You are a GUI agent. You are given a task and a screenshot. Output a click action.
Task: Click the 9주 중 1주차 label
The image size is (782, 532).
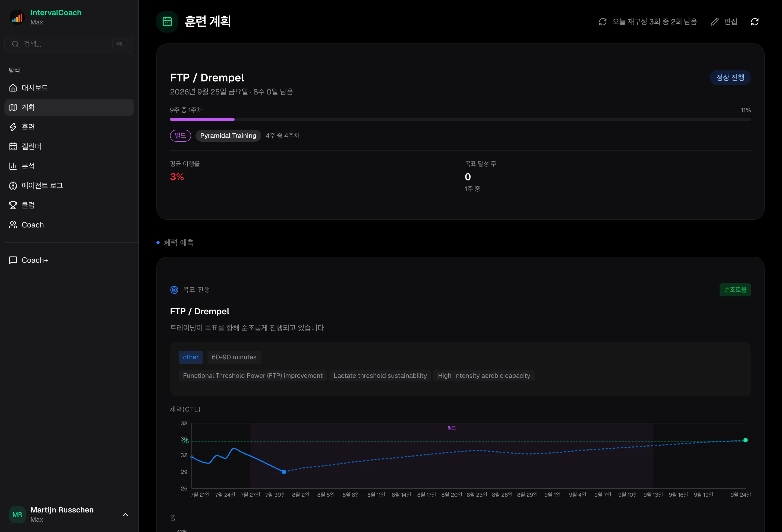(186, 110)
